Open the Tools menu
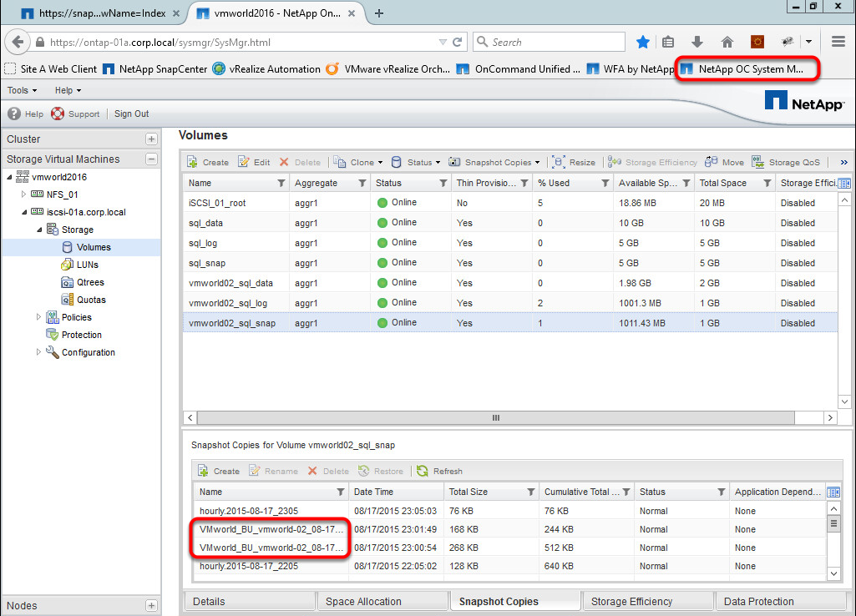 pos(22,91)
